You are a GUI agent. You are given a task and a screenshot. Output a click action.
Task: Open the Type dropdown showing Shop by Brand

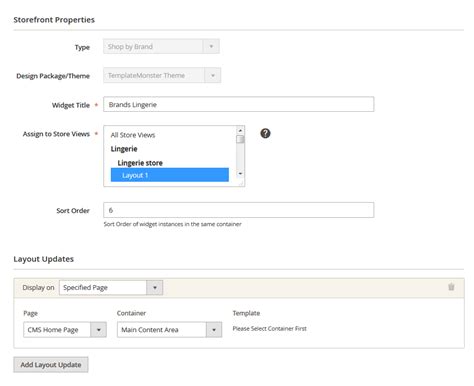[x=161, y=47]
